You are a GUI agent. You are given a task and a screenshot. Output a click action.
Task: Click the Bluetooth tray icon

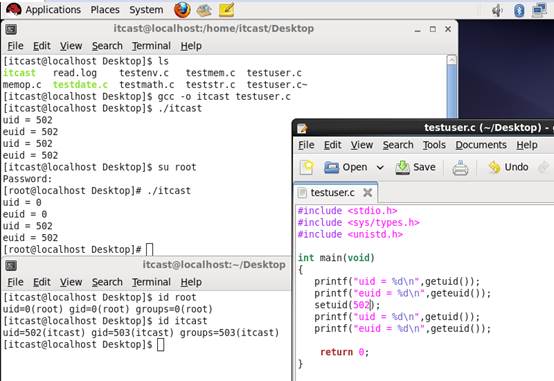tap(519, 10)
